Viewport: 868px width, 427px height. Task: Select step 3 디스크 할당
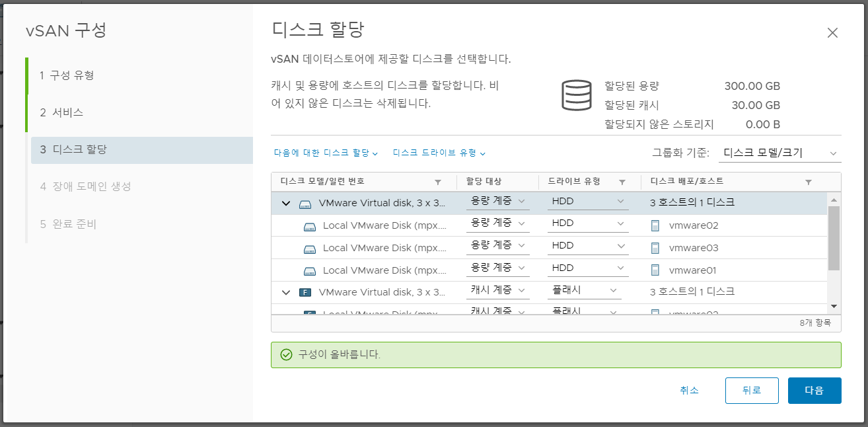141,150
